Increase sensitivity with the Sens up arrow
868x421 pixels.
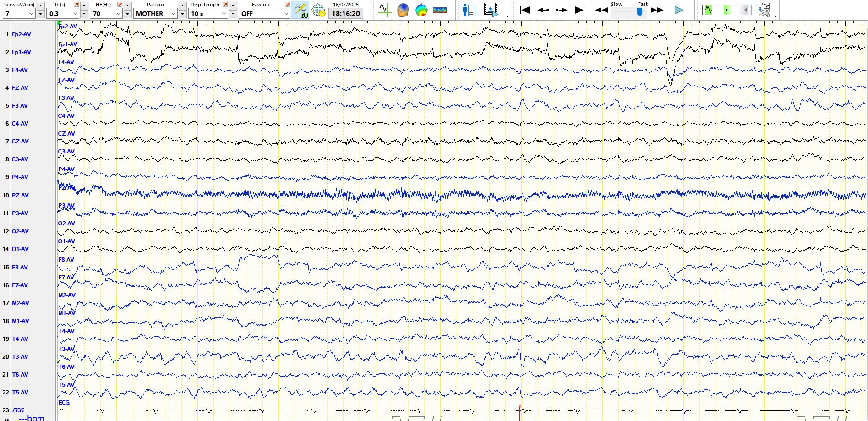click(x=40, y=5)
